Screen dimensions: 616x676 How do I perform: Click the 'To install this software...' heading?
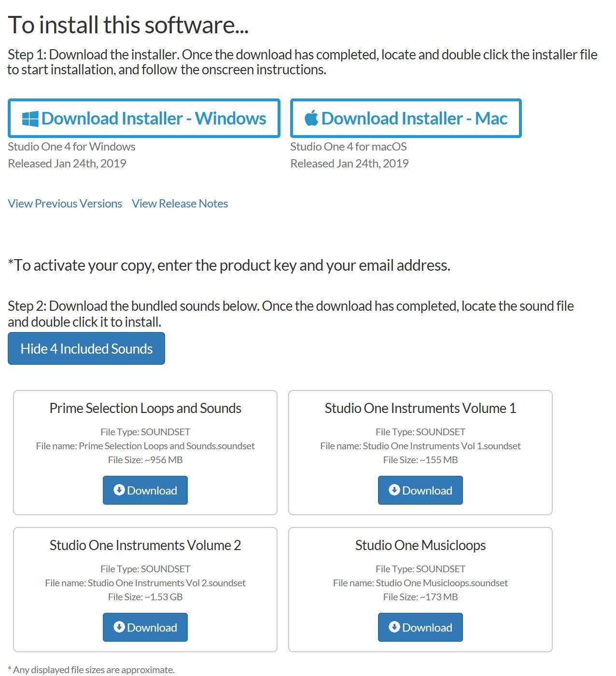(128, 25)
